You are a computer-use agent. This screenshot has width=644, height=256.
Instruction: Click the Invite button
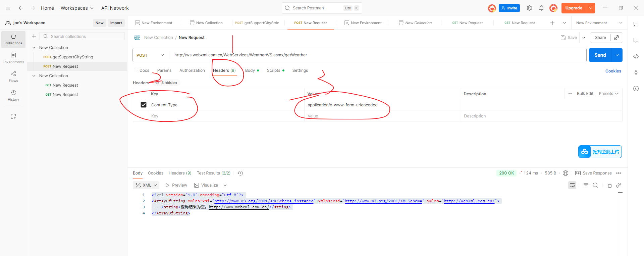pyautogui.click(x=509, y=8)
